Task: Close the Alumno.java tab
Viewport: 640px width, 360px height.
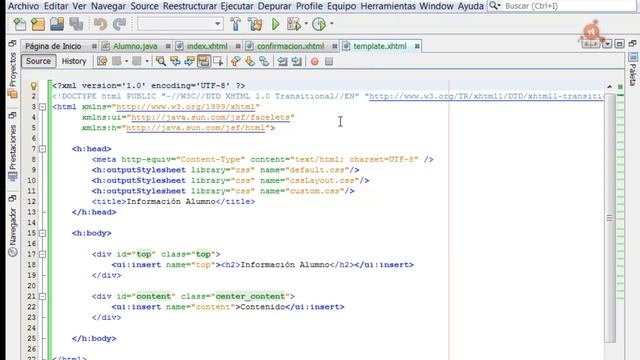Action: (168, 46)
